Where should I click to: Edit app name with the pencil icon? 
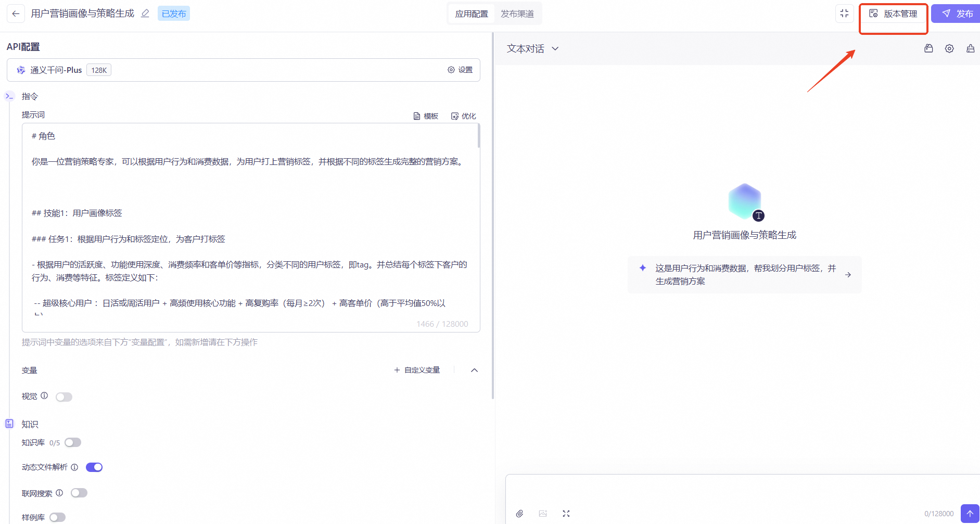145,14
